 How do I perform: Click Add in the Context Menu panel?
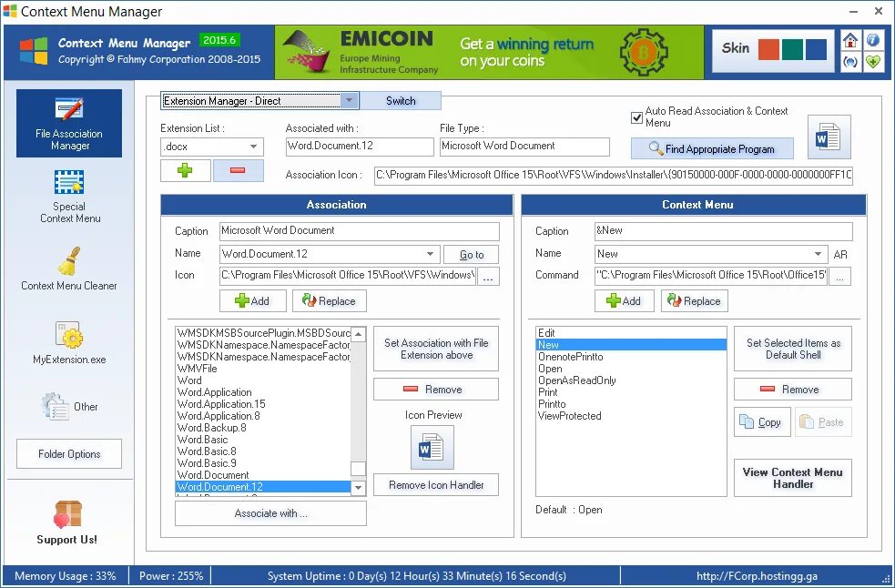[624, 301]
